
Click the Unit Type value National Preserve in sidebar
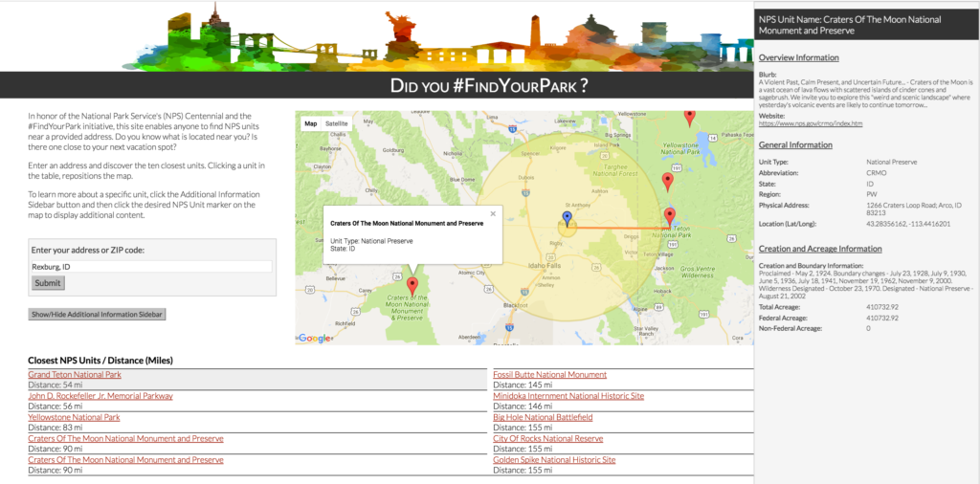891,162
